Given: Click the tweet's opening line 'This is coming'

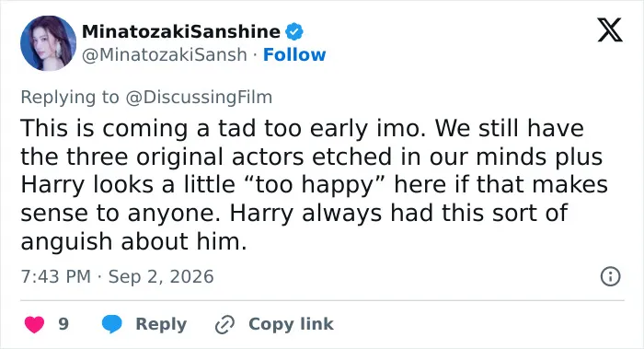Looking at the screenshot, I should click(105, 128).
